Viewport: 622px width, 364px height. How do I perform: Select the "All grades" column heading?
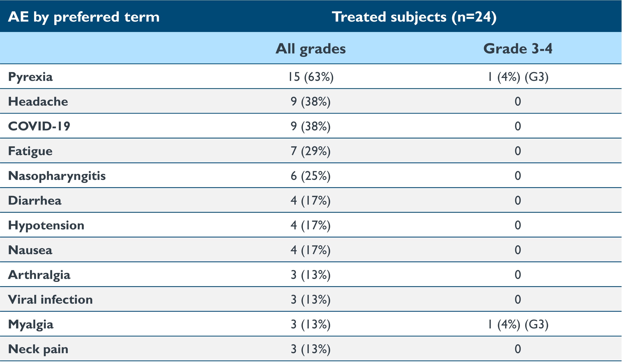[310, 49]
